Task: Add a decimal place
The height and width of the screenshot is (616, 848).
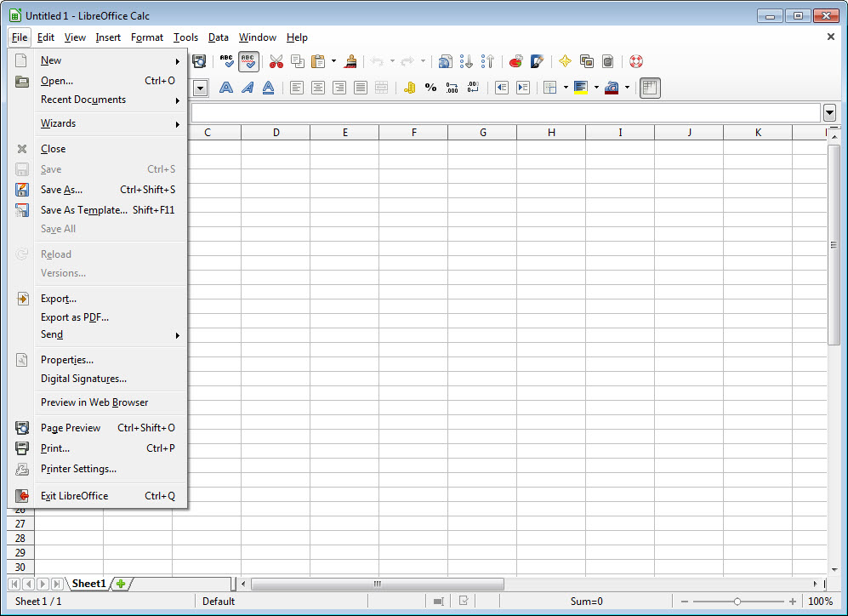Action: (x=452, y=88)
